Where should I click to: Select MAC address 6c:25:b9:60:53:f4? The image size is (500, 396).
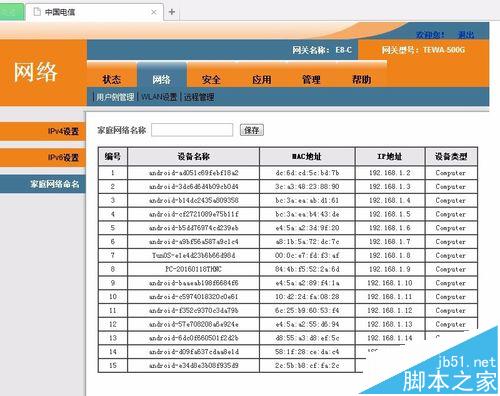click(307, 310)
